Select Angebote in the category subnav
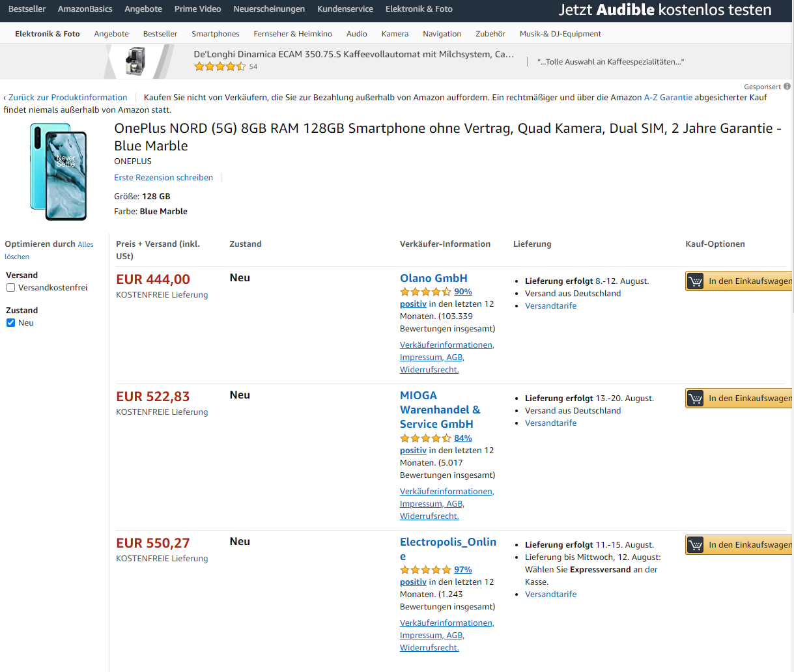The height and width of the screenshot is (672, 794). click(x=111, y=34)
